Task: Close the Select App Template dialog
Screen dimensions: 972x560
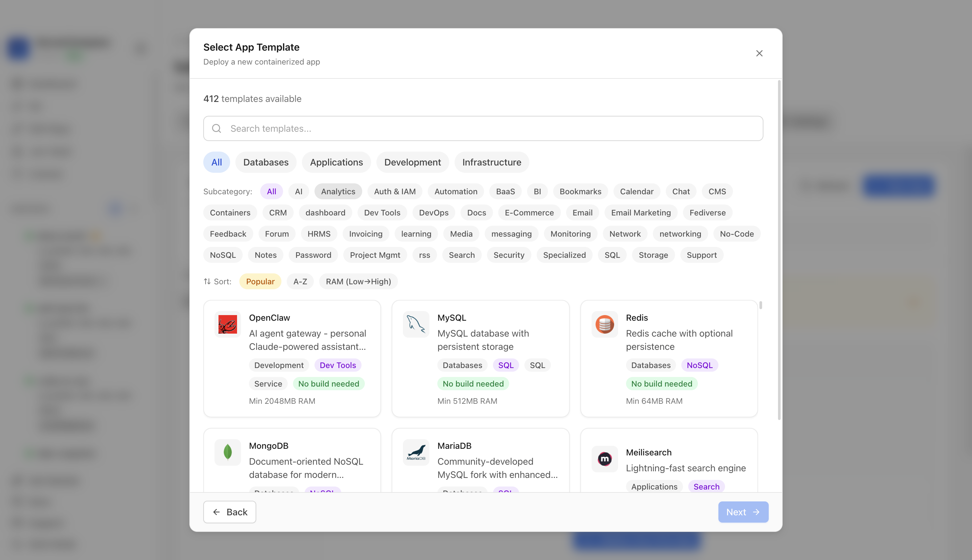Action: click(x=759, y=54)
